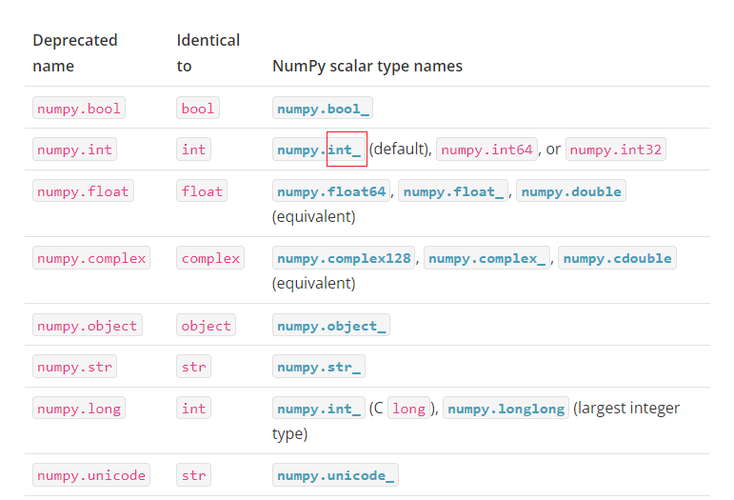Screen dimensions: 734x500
Task: Click the 'Deprecated name' column header
Action: [x=75, y=53]
